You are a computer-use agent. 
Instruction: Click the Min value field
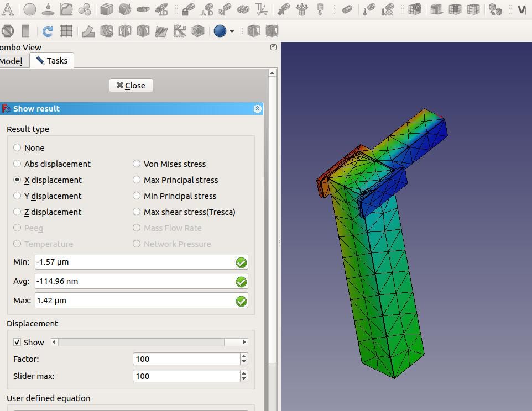142,262
